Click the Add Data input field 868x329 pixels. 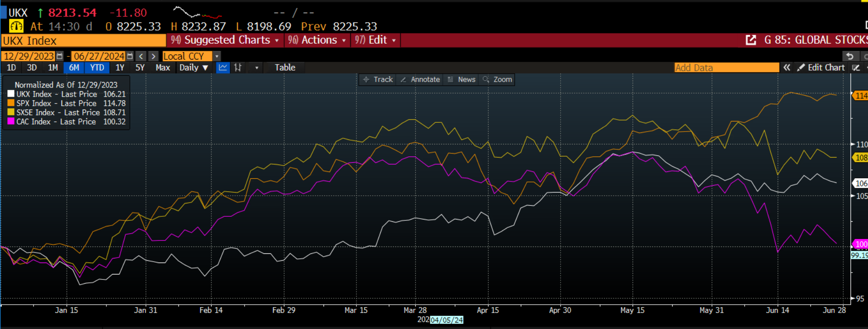coord(727,67)
